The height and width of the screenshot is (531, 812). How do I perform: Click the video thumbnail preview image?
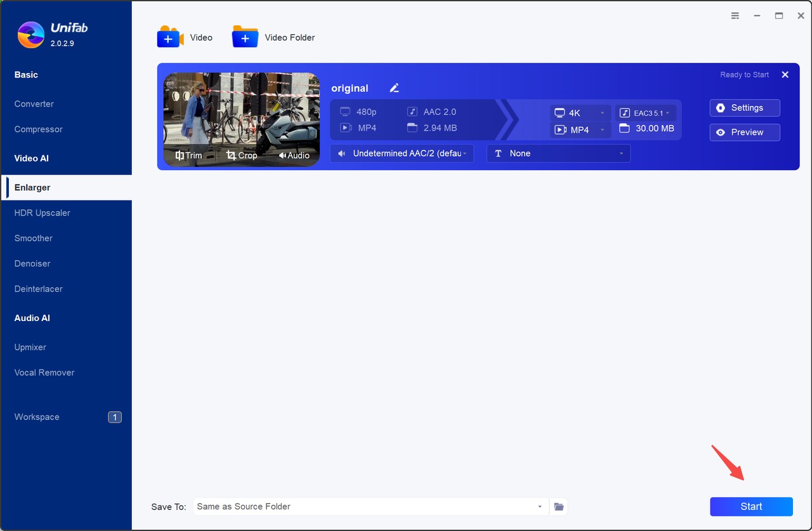click(241, 111)
